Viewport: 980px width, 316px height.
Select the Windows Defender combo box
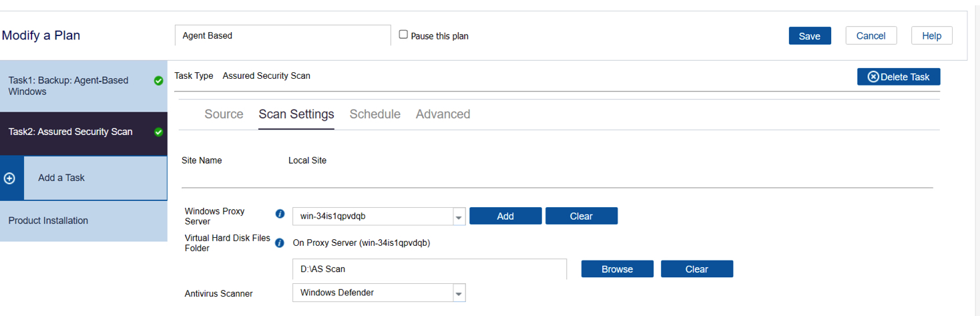379,293
